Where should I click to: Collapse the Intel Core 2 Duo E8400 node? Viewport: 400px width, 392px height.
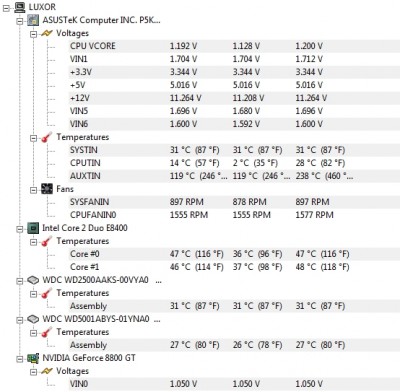pos(20,229)
